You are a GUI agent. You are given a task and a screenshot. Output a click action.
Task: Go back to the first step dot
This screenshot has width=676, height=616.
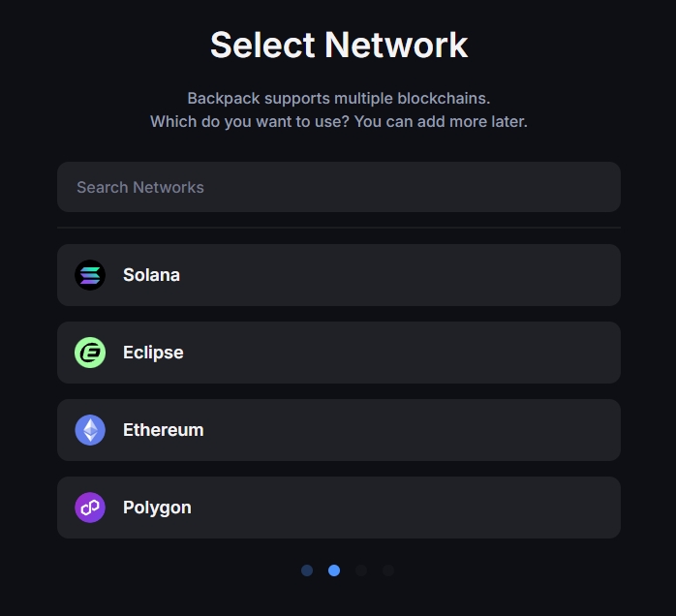click(307, 570)
